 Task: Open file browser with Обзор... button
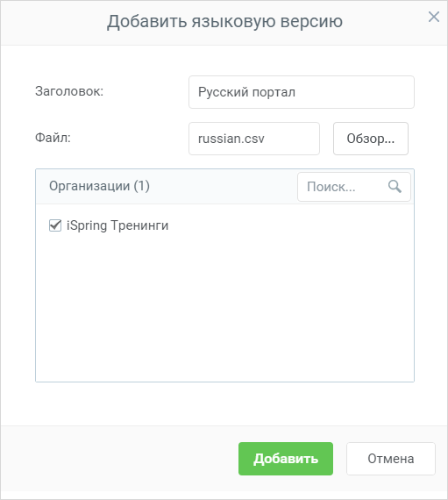pyautogui.click(x=371, y=139)
